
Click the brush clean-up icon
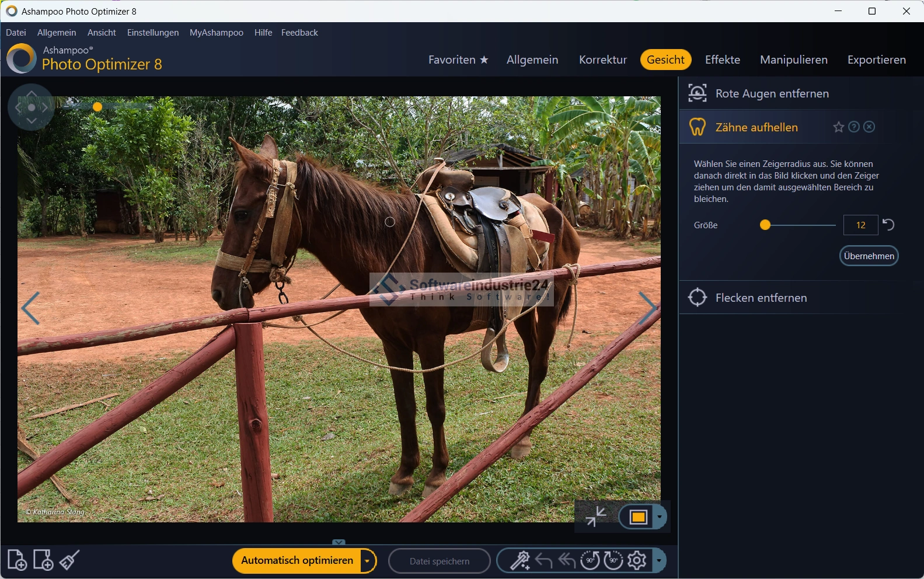[69, 560]
